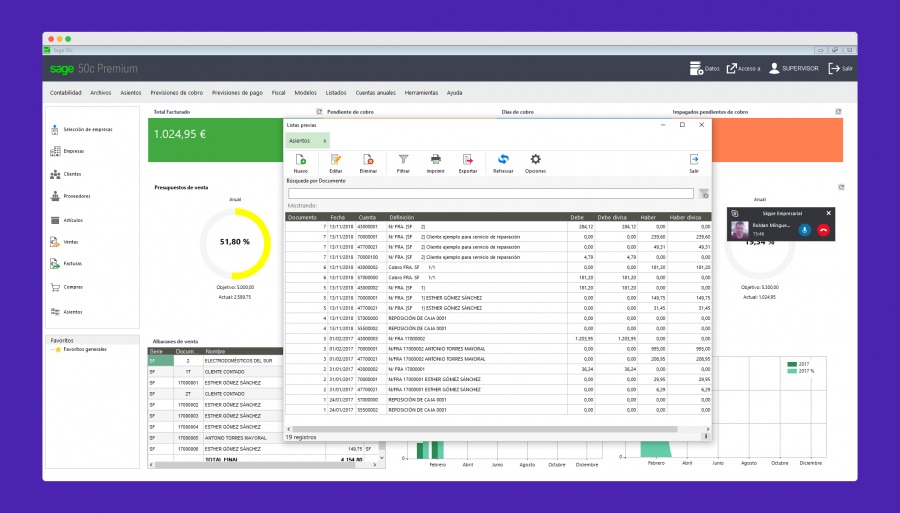Open the Herramientas menu

pyautogui.click(x=421, y=92)
